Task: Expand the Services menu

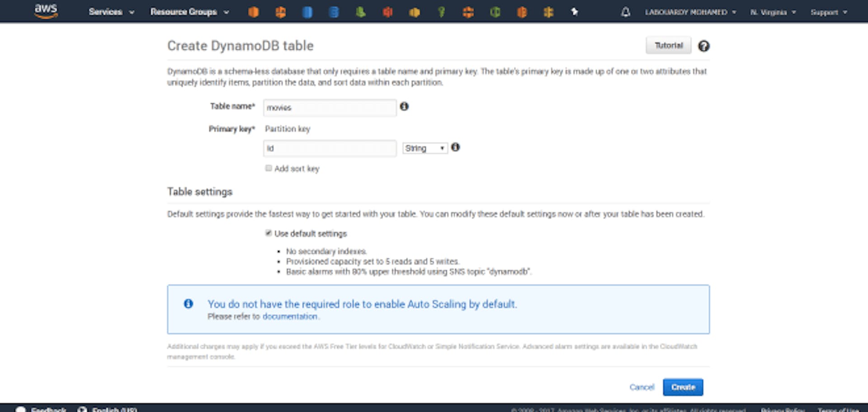Action: coord(111,12)
